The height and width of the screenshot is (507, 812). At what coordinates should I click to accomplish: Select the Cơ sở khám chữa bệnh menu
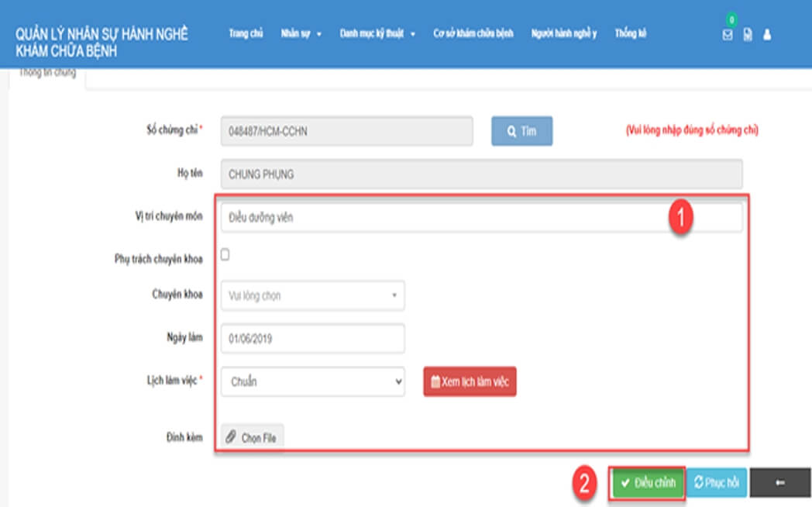473,34
